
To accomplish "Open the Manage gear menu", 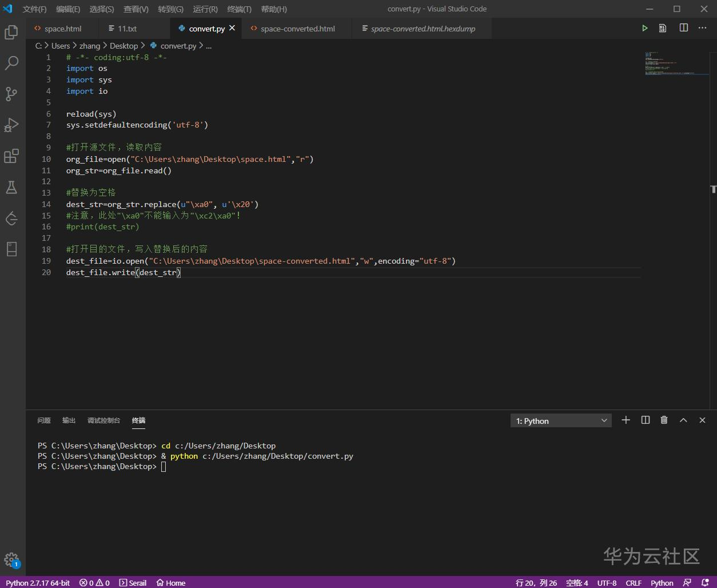I will pyautogui.click(x=11, y=559).
